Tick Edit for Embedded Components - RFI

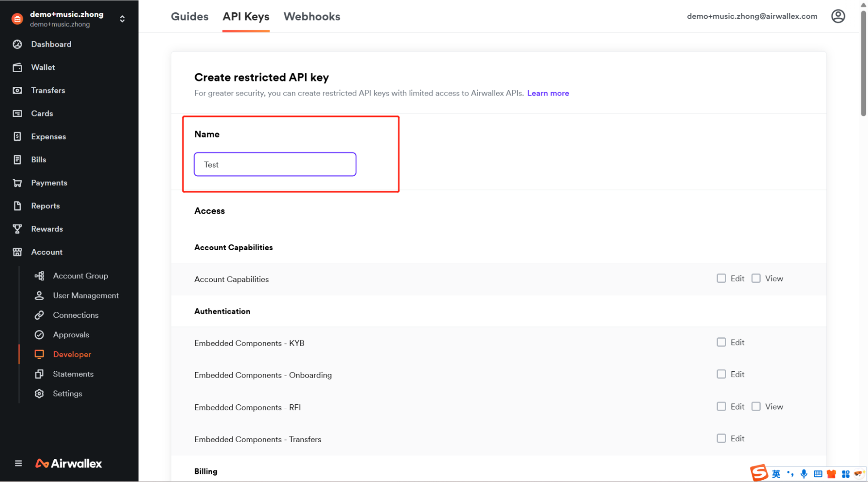point(721,406)
